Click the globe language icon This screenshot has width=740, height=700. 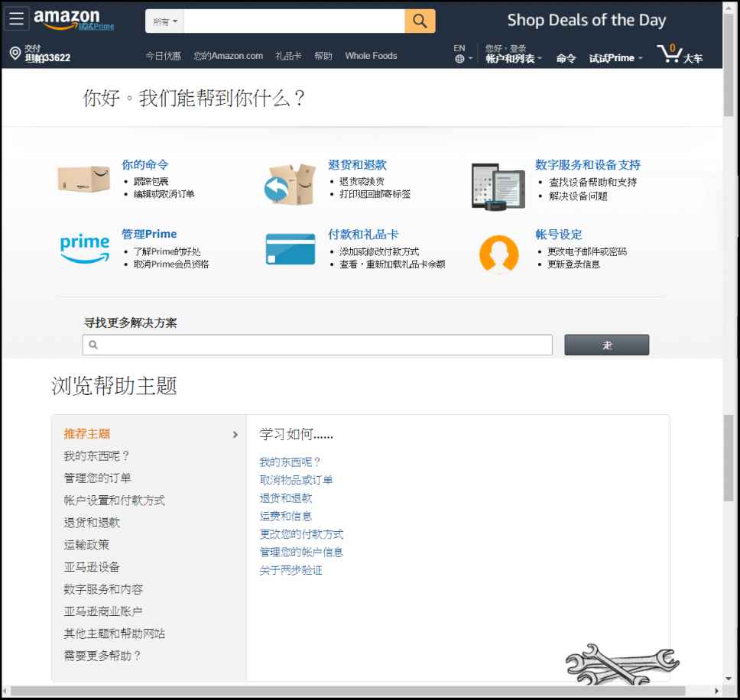[459, 59]
